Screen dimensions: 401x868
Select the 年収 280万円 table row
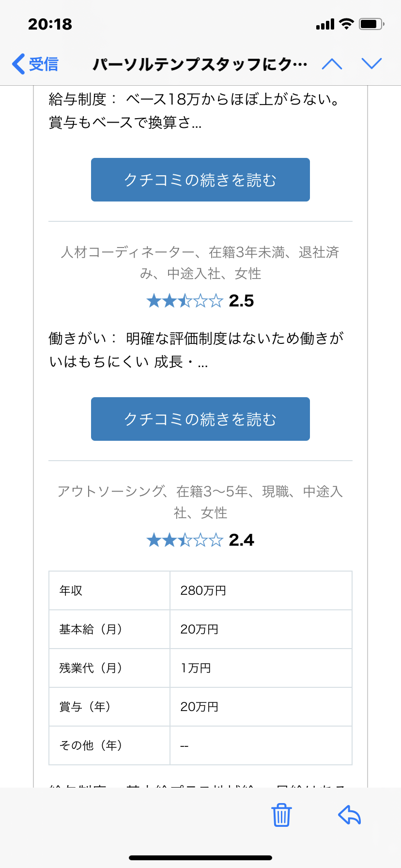click(200, 590)
